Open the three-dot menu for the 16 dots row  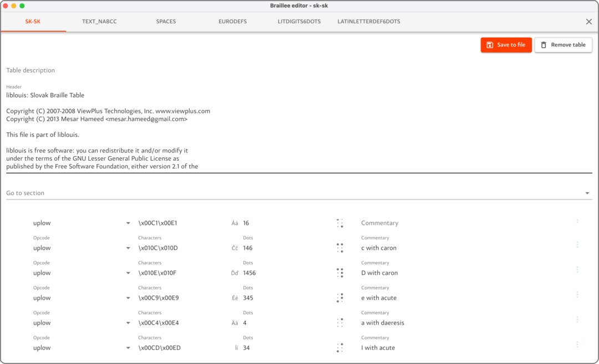577,221
